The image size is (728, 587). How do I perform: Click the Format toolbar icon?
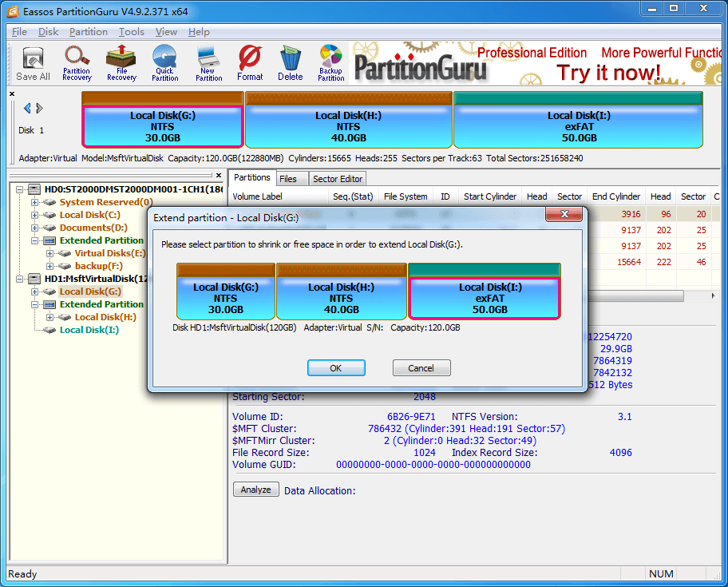pyautogui.click(x=250, y=64)
